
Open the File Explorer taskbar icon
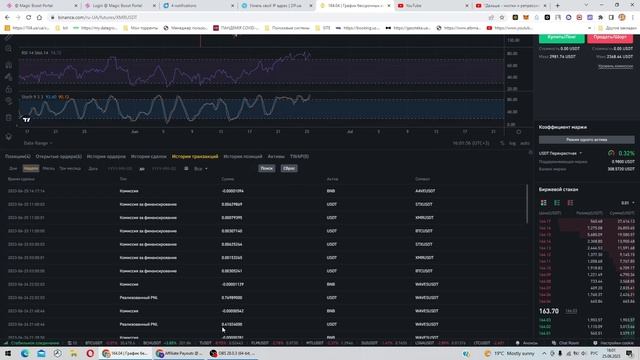pyautogui.click(x=73, y=353)
